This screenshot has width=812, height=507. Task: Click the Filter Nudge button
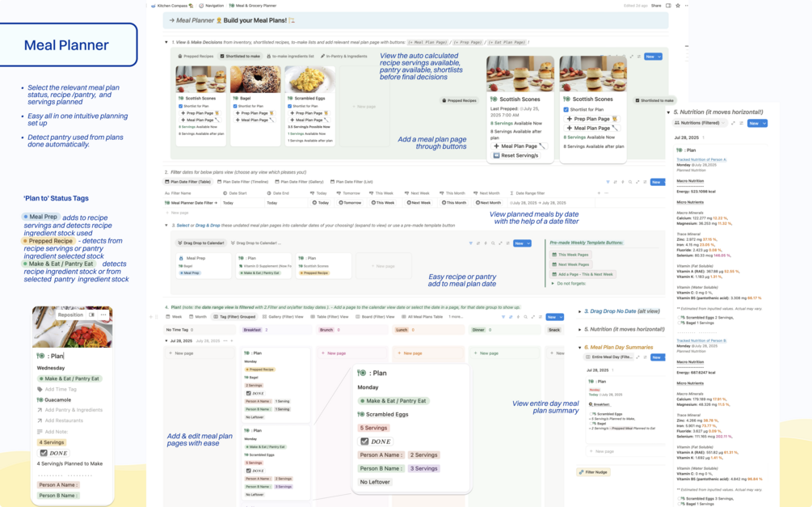(x=594, y=472)
